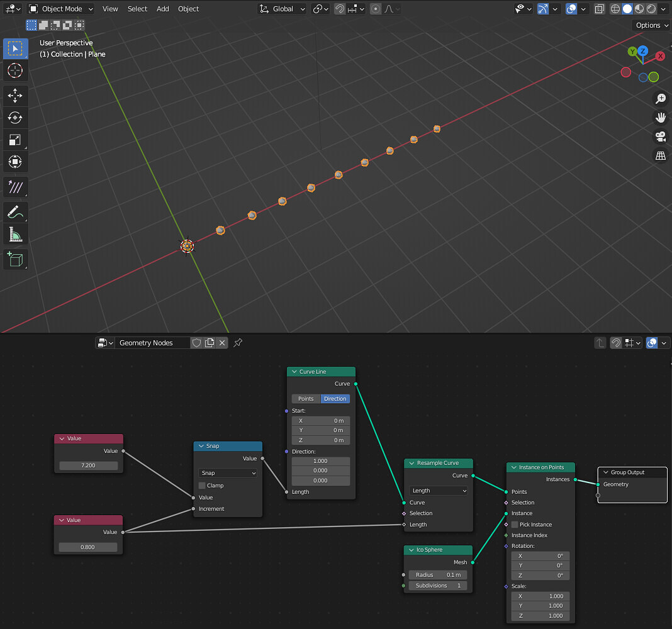Click Scale X 1.000 field
Image resolution: width=672 pixels, height=629 pixels.
point(540,596)
